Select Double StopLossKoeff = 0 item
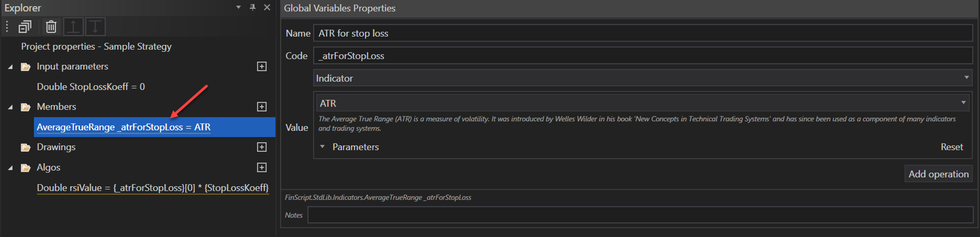 [x=91, y=87]
